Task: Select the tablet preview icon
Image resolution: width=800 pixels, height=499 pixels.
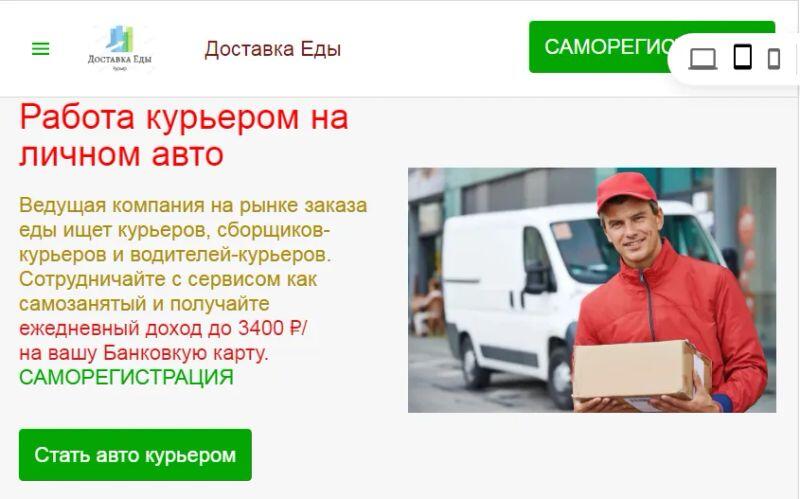Action: click(742, 57)
